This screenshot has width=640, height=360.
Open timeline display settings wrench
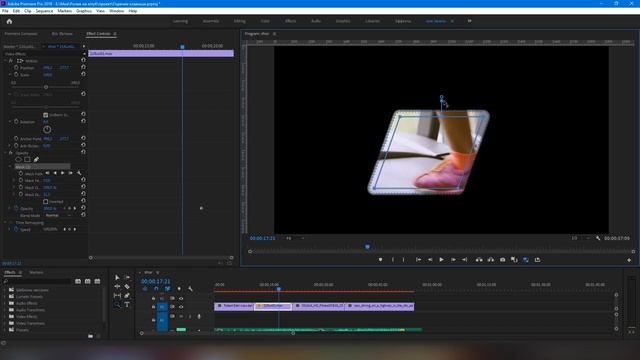tap(190, 289)
